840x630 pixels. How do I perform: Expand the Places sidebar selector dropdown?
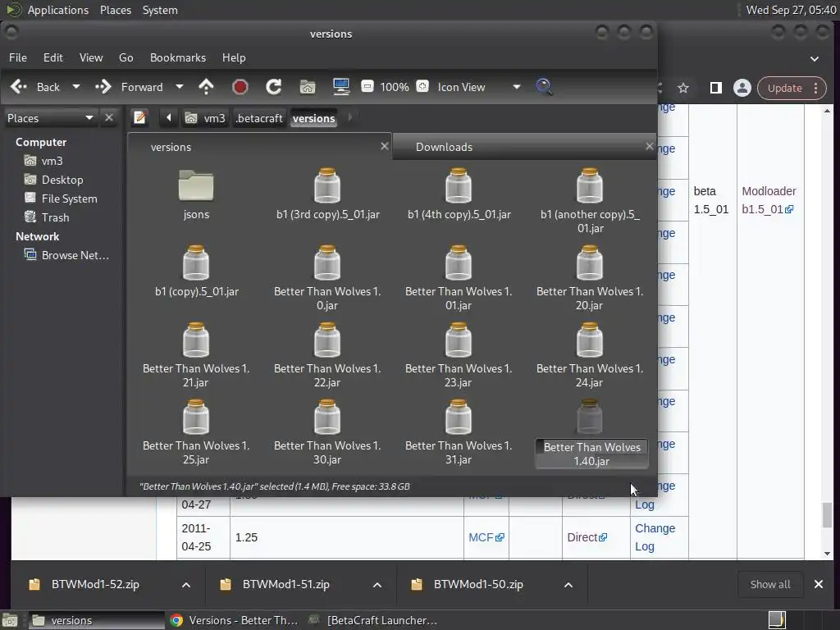(50, 118)
